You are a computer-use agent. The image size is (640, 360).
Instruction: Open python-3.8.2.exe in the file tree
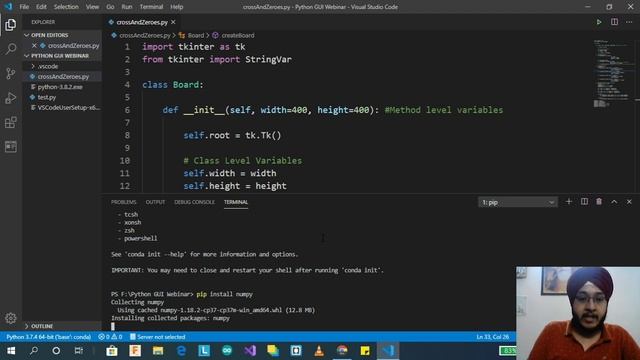coord(60,87)
